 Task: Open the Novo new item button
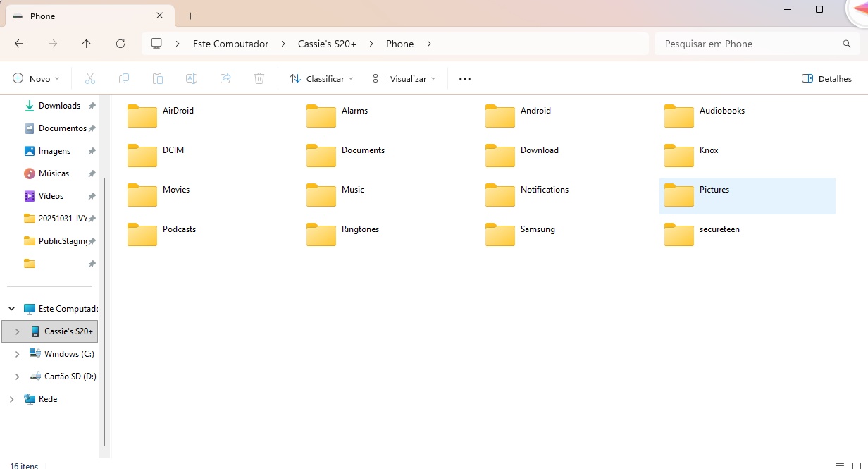point(36,78)
